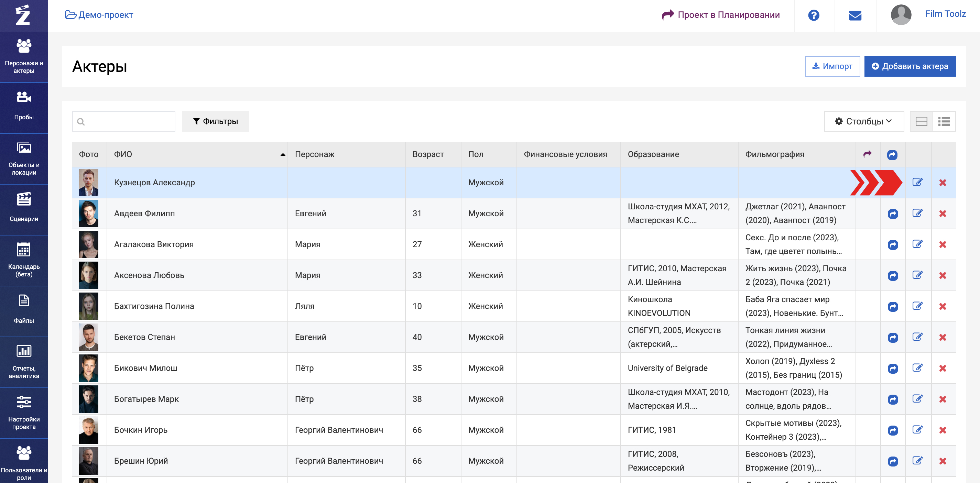Click the Фото column header
The height and width of the screenshot is (483, 980).
(x=89, y=154)
